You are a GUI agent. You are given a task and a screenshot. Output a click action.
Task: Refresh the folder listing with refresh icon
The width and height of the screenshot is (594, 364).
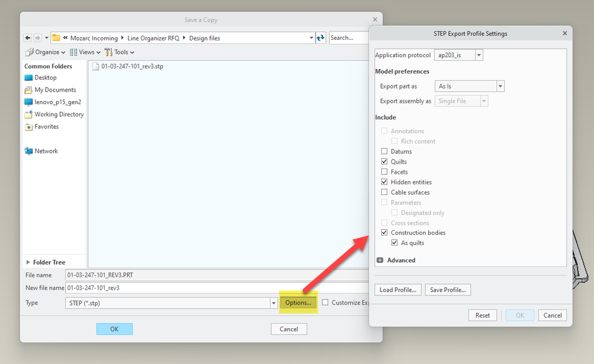point(321,38)
